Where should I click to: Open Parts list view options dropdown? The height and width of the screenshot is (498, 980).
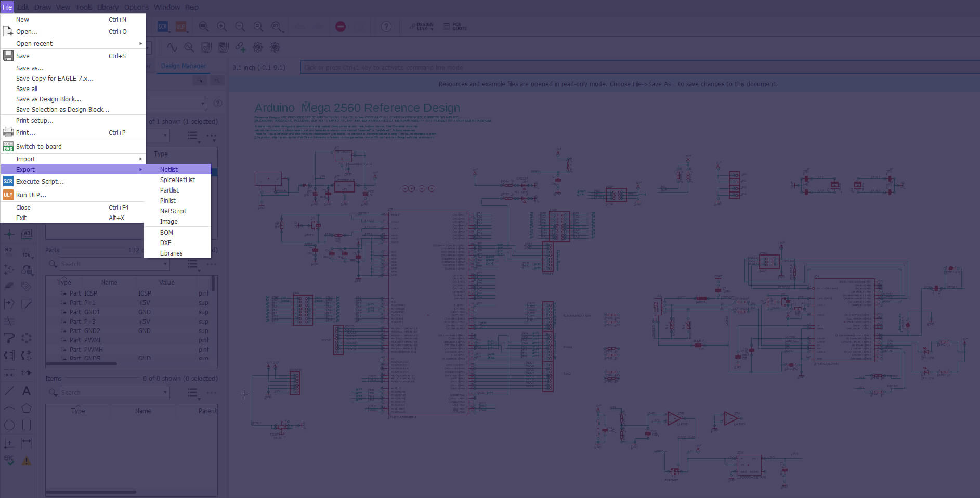(193, 265)
